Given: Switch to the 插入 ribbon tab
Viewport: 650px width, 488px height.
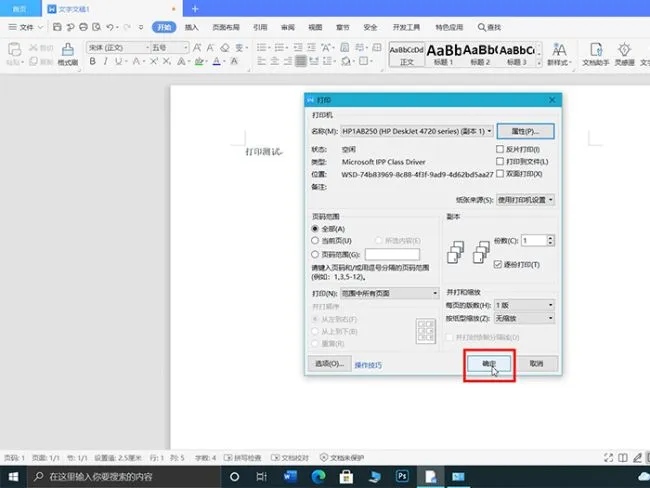Looking at the screenshot, I should point(191,27).
